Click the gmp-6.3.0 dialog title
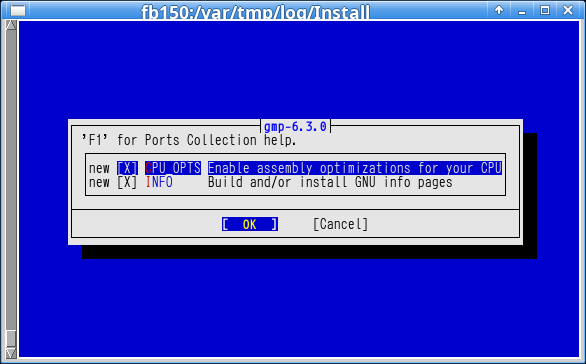The width and height of the screenshot is (586, 364). 295,127
